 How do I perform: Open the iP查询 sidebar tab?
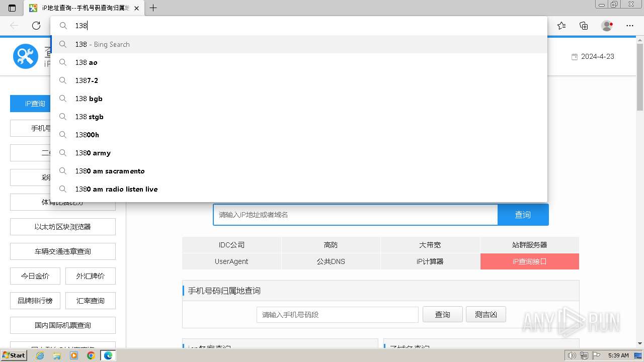(30, 104)
